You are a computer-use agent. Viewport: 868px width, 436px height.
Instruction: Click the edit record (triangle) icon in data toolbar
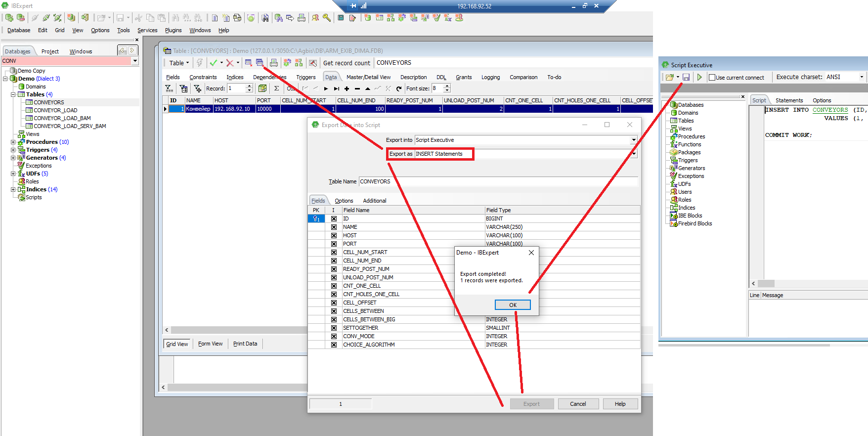(367, 89)
